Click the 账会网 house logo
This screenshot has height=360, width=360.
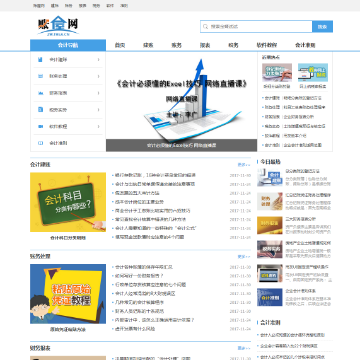coord(58,25)
